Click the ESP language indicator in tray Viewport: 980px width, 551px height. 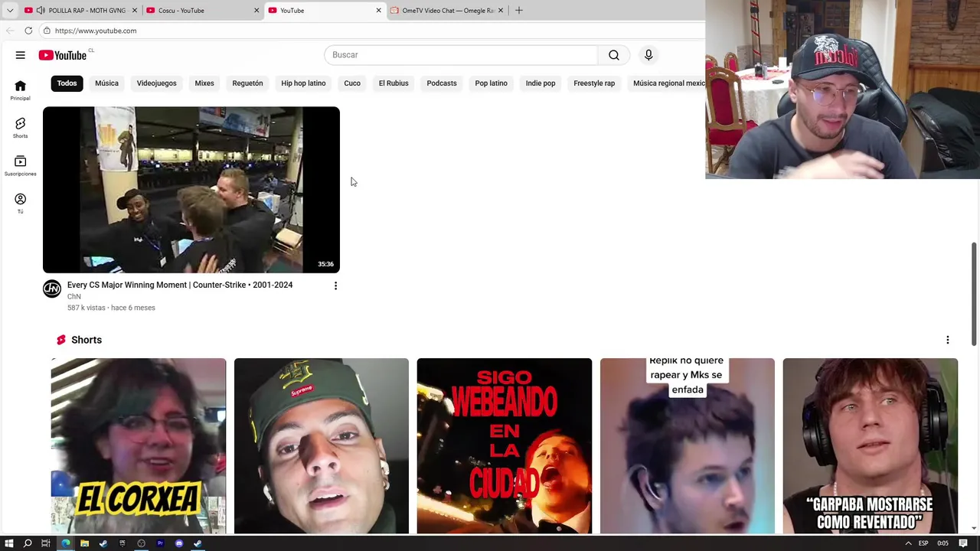[x=923, y=543]
